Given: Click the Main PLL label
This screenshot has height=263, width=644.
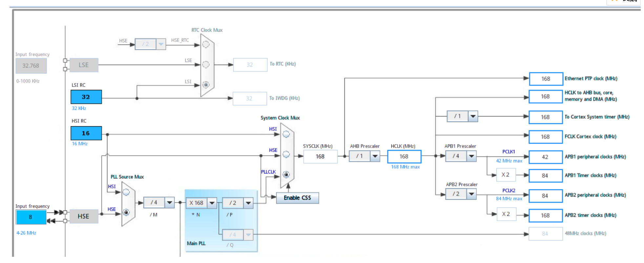Looking at the screenshot, I should pos(196,243).
